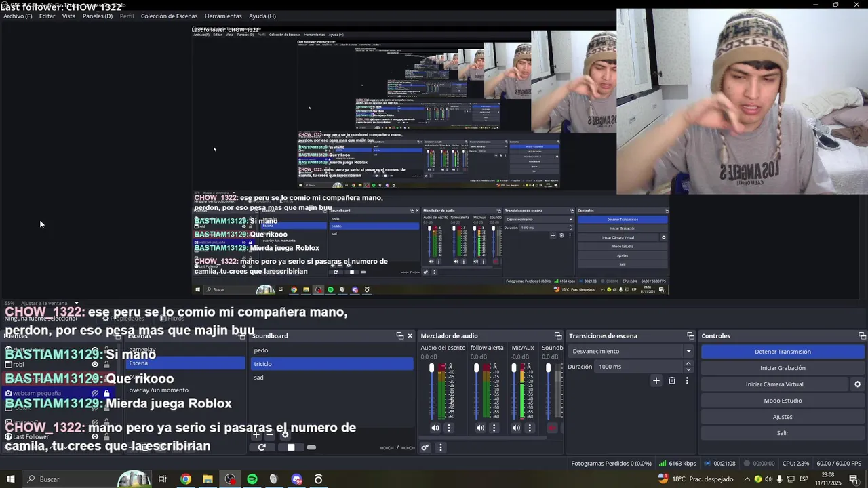
Task: Increase transition duration with up arrow
Action: 688,363
